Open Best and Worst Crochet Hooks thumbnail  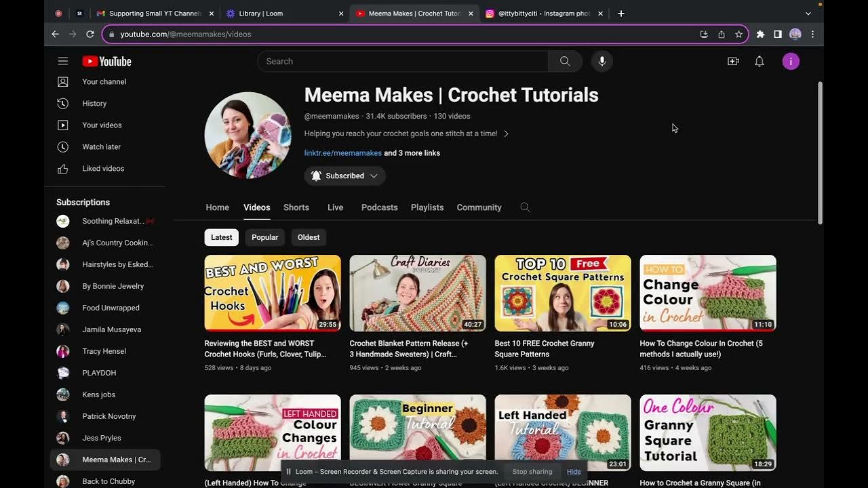pos(273,293)
